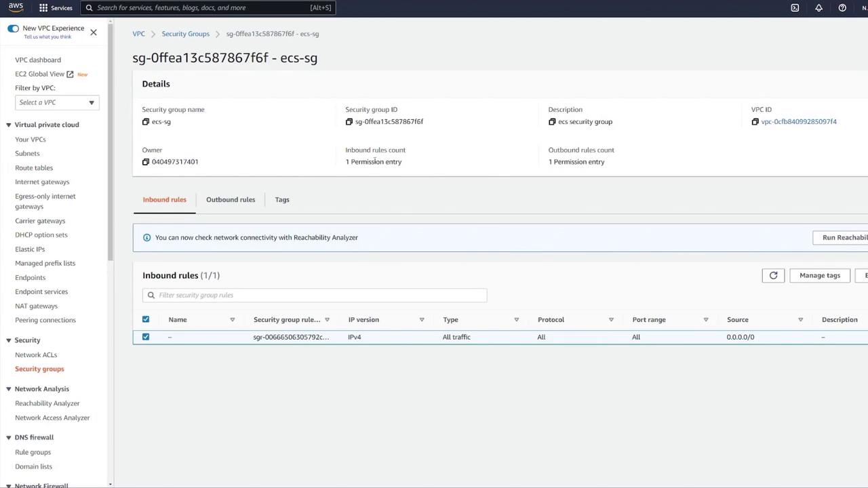Uncheck the IPv4 All traffic rule row
This screenshot has width=868, height=488.
point(146,337)
